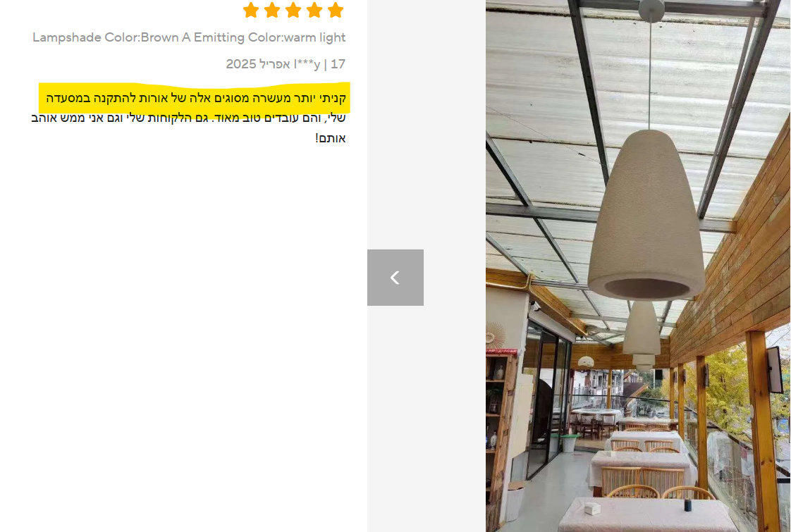Click the second orange rating star
The height and width of the screenshot is (532, 791).
pyautogui.click(x=272, y=10)
